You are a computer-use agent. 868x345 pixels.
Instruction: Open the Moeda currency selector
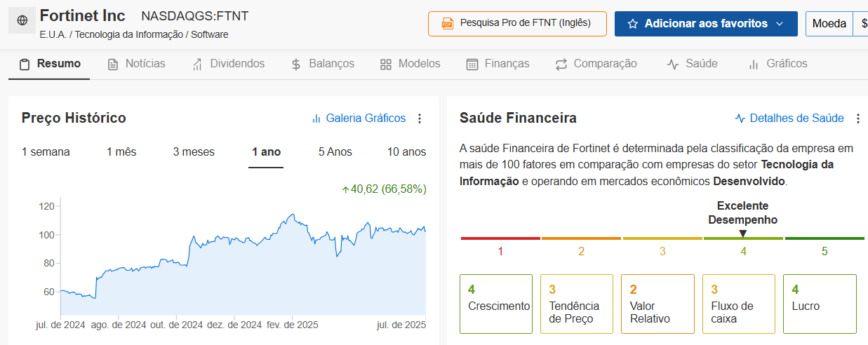point(829,24)
